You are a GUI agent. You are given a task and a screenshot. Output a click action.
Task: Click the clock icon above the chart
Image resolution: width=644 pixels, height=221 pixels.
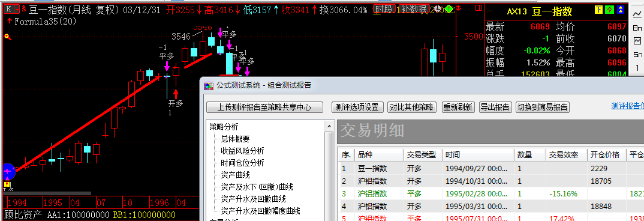pyautogui.click(x=438, y=8)
